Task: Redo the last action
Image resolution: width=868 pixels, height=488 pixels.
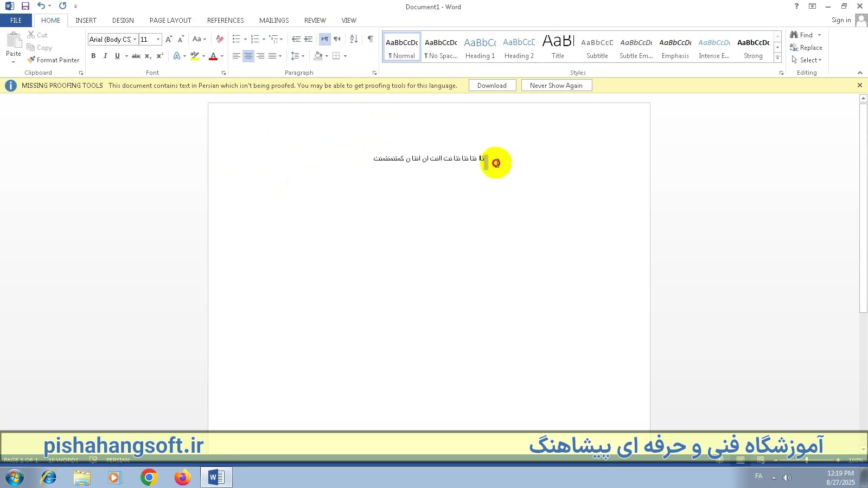Action: [63, 6]
